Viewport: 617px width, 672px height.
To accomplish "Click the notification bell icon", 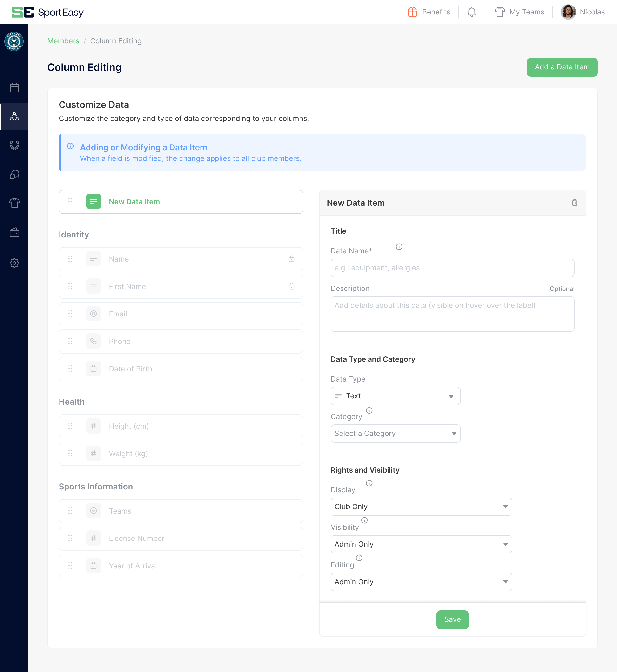I will point(471,12).
